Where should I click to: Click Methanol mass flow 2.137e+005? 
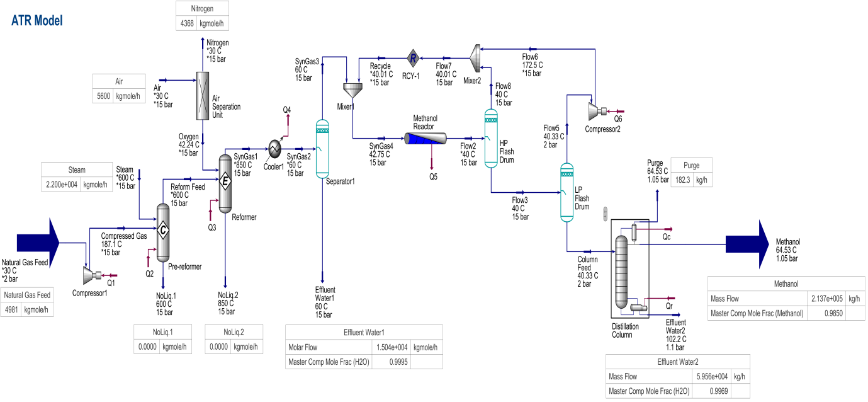(x=827, y=299)
